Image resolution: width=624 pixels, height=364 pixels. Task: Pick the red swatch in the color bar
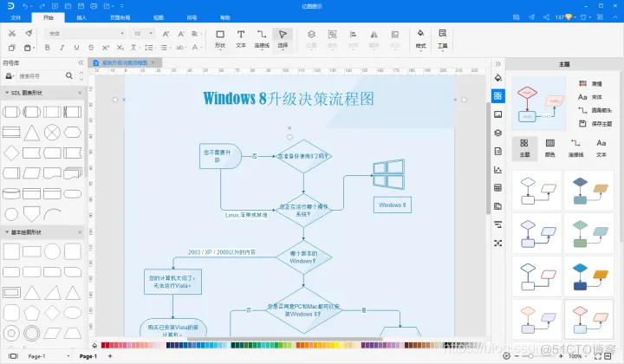click(x=103, y=345)
